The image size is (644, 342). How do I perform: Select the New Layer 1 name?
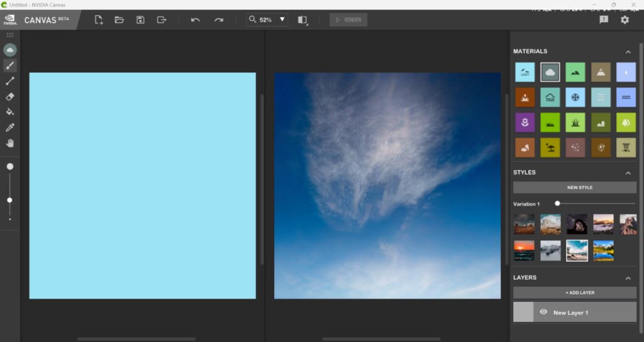point(570,312)
